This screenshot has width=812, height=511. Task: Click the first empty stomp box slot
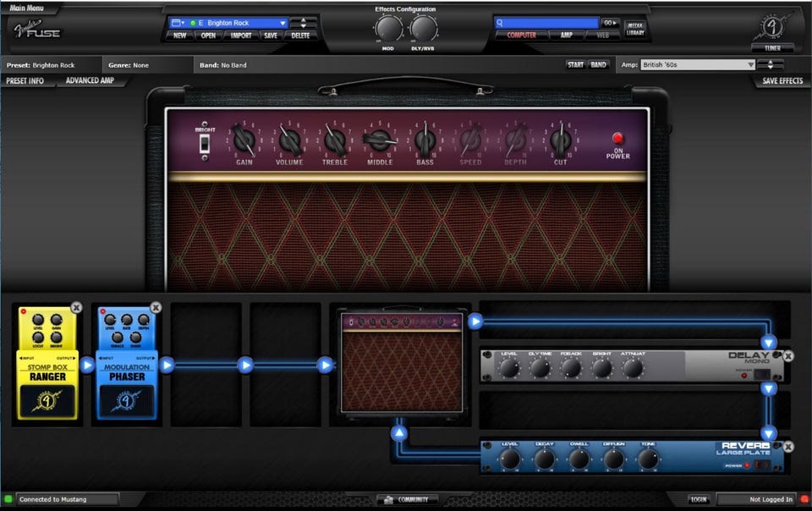tap(206, 365)
